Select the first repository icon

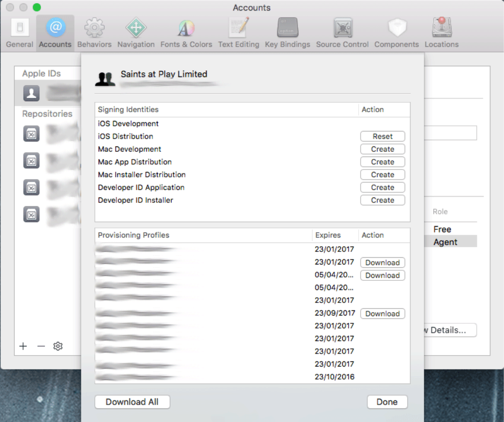[x=31, y=134]
